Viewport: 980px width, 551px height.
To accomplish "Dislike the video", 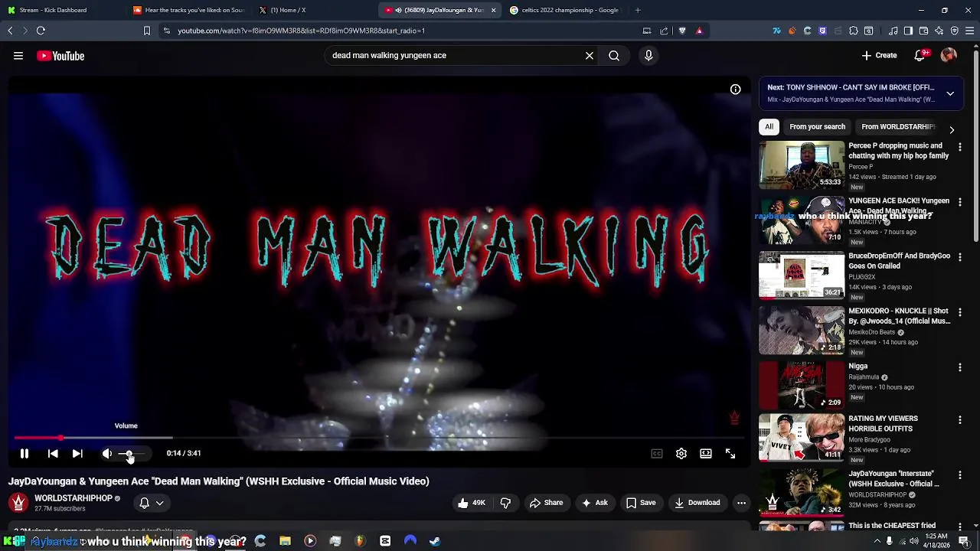I will (x=505, y=503).
